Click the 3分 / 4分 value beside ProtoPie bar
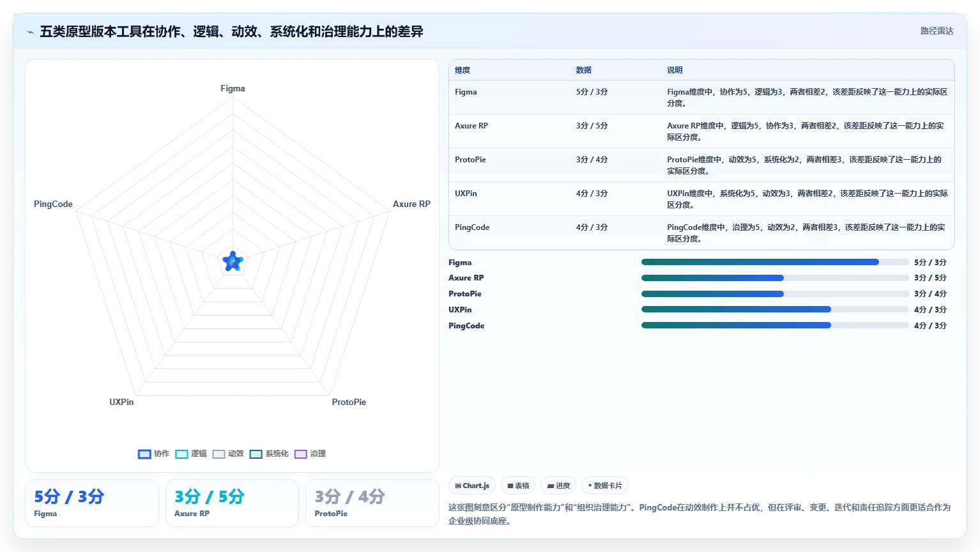 coord(930,294)
